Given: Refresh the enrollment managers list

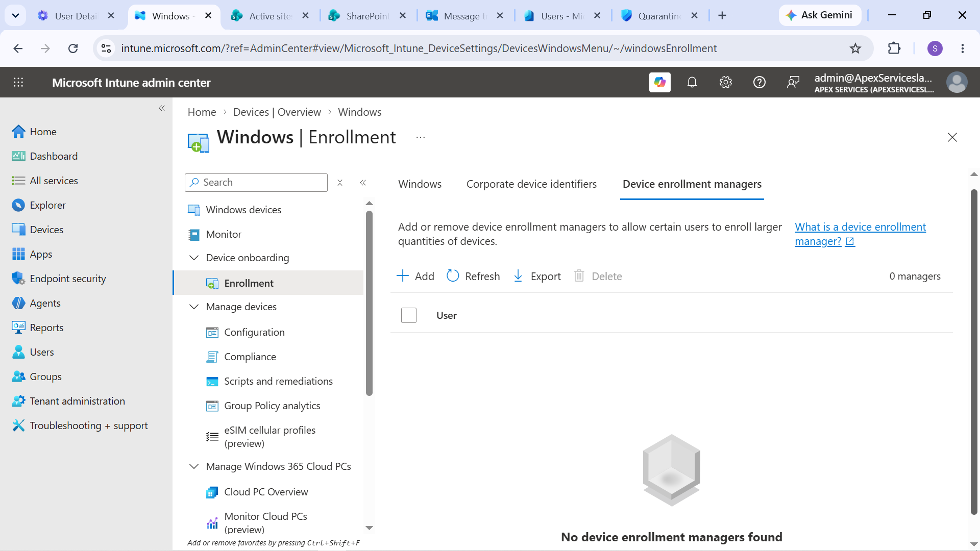Looking at the screenshot, I should (473, 276).
